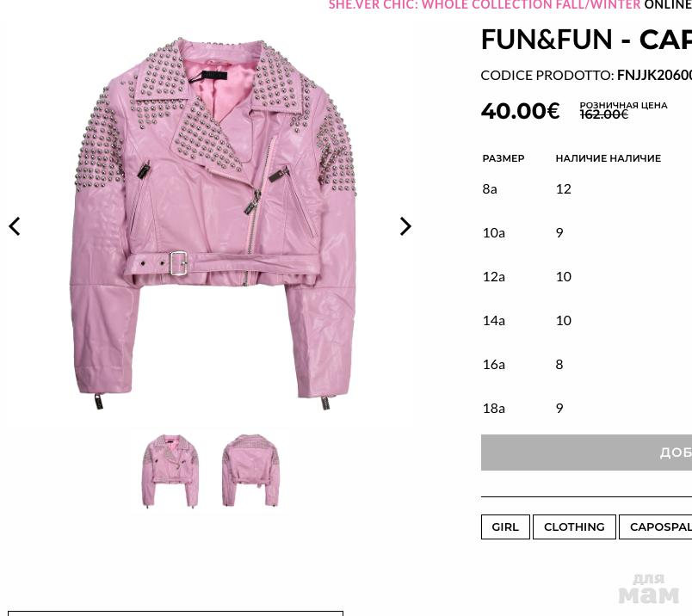Screen dimensions: 692x616
Task: Open the CAPOSPALLA category tag
Action: click(x=655, y=527)
